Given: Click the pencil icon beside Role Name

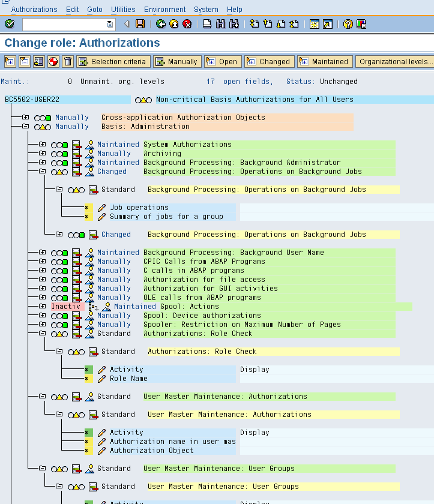Looking at the screenshot, I should (102, 379).
